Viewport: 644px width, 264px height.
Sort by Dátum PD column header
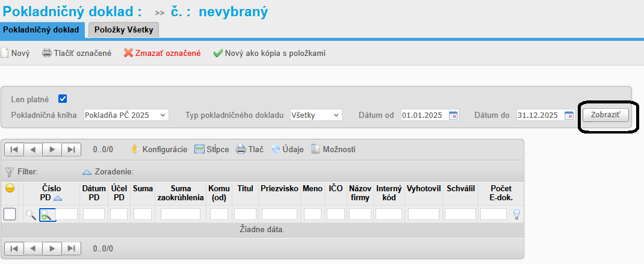pos(94,193)
